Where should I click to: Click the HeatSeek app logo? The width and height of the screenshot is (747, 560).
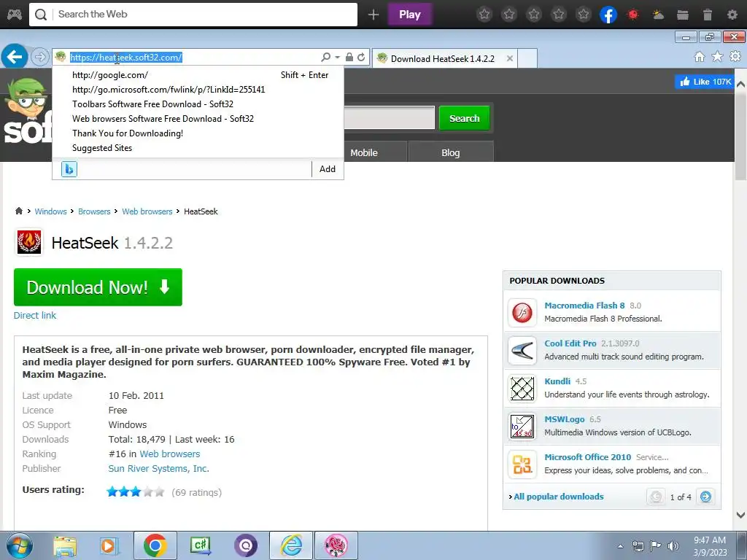29,242
